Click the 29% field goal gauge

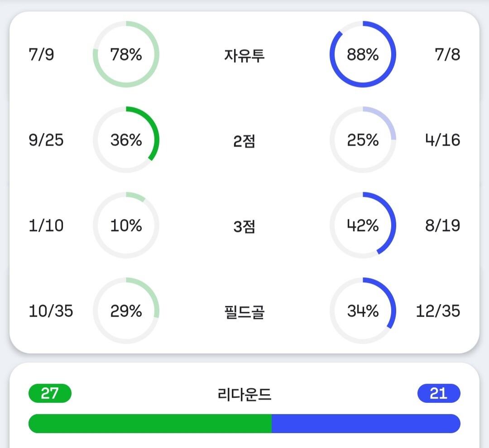[126, 311]
